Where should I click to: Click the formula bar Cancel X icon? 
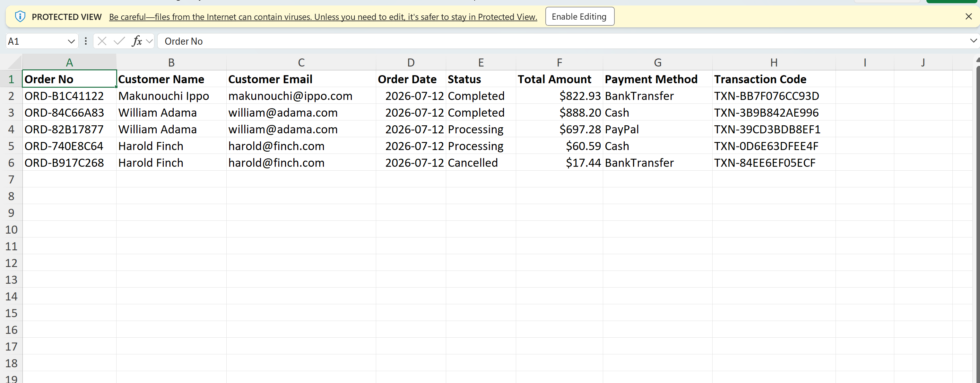pos(102,41)
